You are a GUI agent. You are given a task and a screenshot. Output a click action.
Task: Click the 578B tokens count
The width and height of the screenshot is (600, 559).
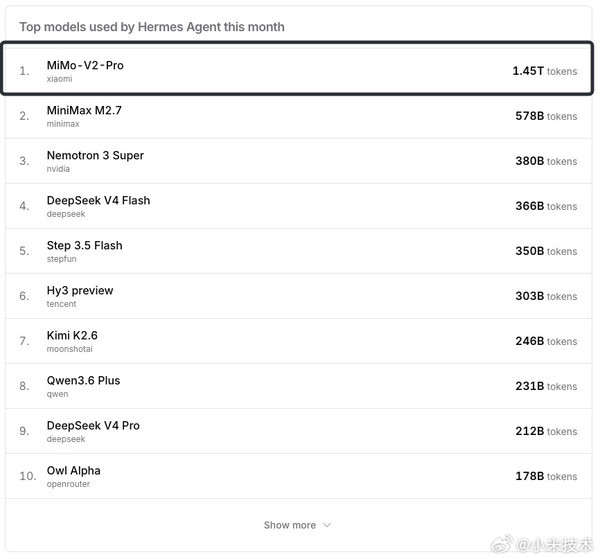point(546,116)
